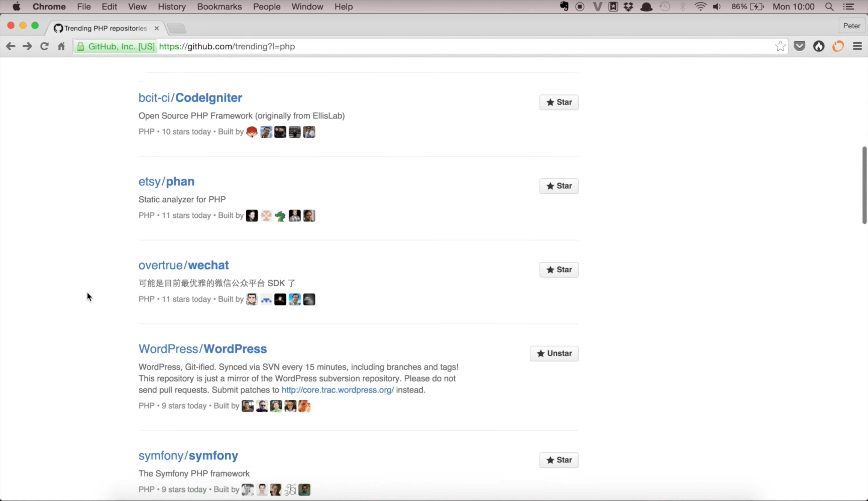Click 'The Symfony PHP framework' description
The image size is (868, 501).
(x=194, y=474)
